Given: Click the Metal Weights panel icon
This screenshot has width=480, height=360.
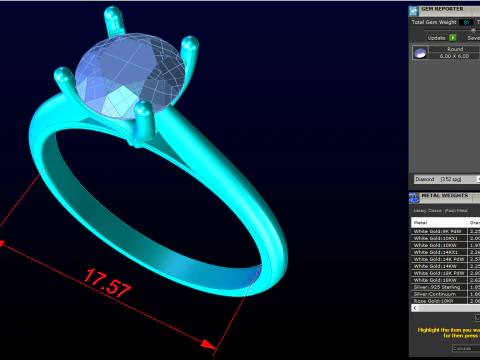Looking at the screenshot, I should coord(414,198).
